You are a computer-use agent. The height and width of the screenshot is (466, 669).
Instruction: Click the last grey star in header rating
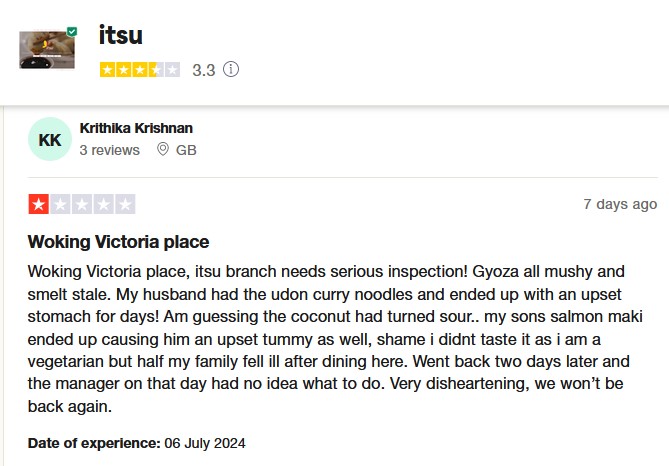click(x=172, y=70)
